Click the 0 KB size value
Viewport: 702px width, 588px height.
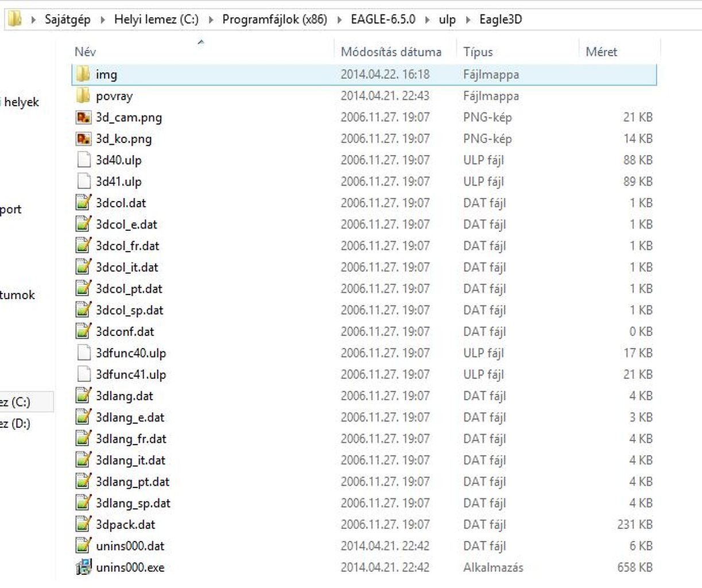coord(641,331)
